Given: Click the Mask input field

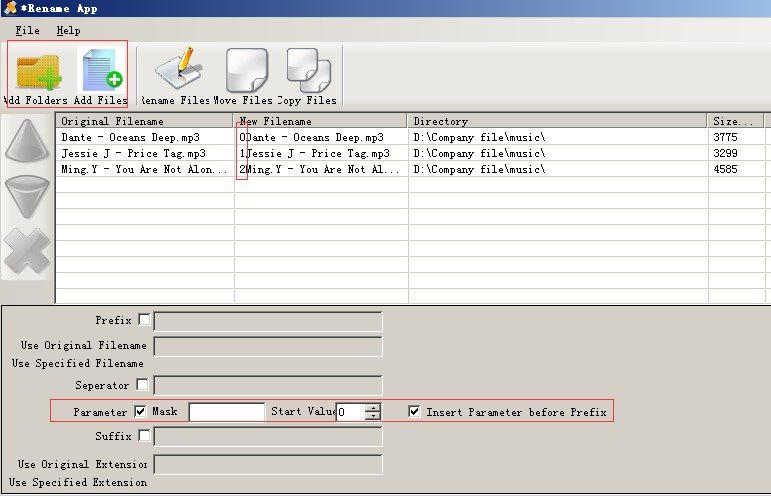Looking at the screenshot, I should (227, 412).
